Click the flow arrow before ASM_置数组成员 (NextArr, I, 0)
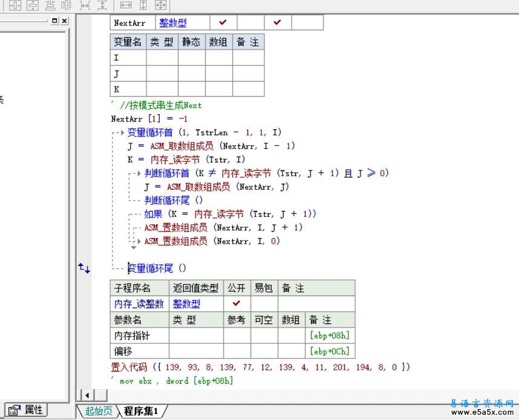Screen dimensions: 519x420 139,241
